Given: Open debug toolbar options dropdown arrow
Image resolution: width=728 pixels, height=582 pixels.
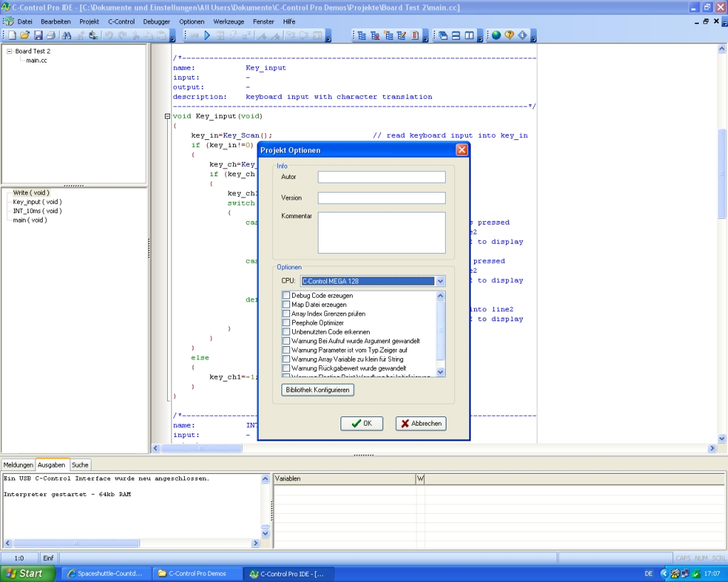Looking at the screenshot, I should [x=328, y=36].
